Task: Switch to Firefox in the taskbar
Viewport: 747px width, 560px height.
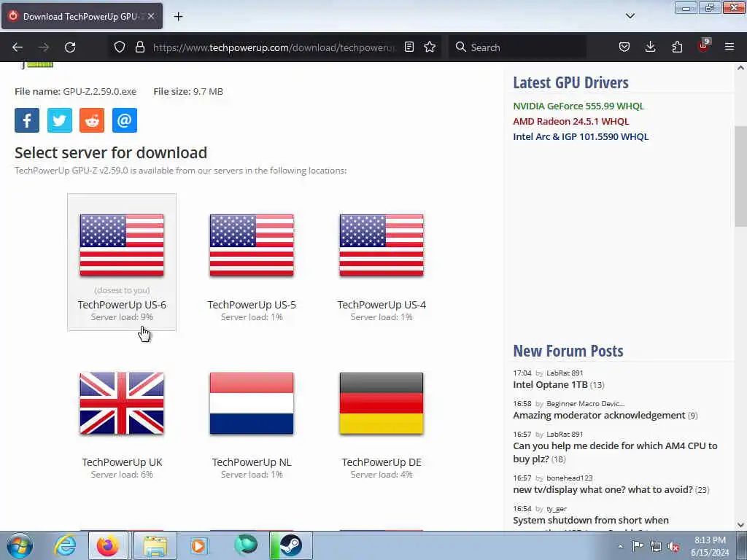Action: [108, 545]
